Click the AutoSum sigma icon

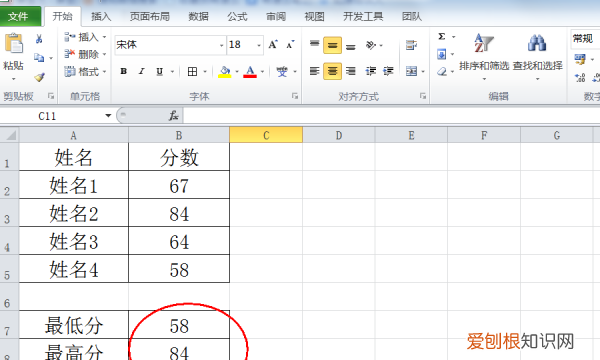coord(442,36)
